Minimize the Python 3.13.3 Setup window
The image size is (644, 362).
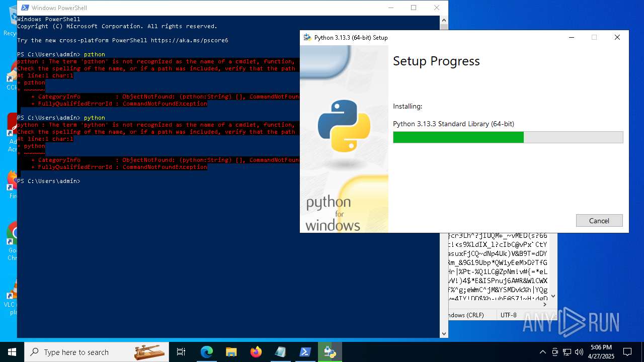[x=572, y=37]
